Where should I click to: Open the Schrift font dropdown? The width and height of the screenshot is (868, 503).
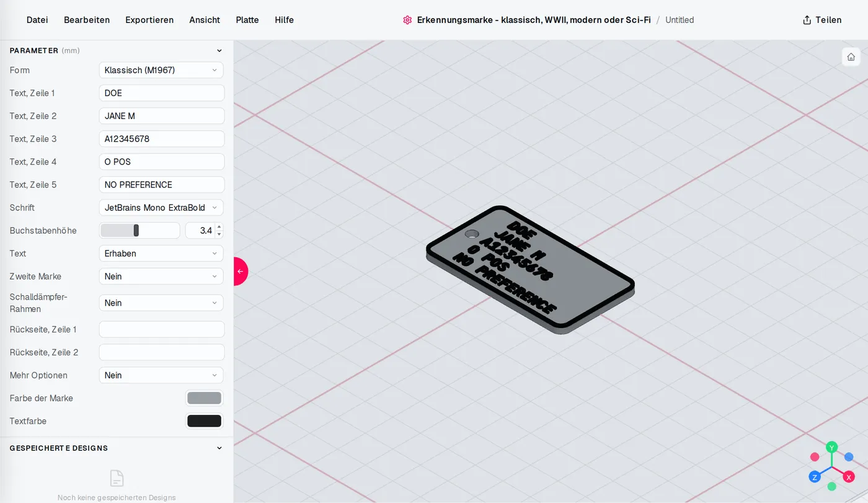point(161,208)
